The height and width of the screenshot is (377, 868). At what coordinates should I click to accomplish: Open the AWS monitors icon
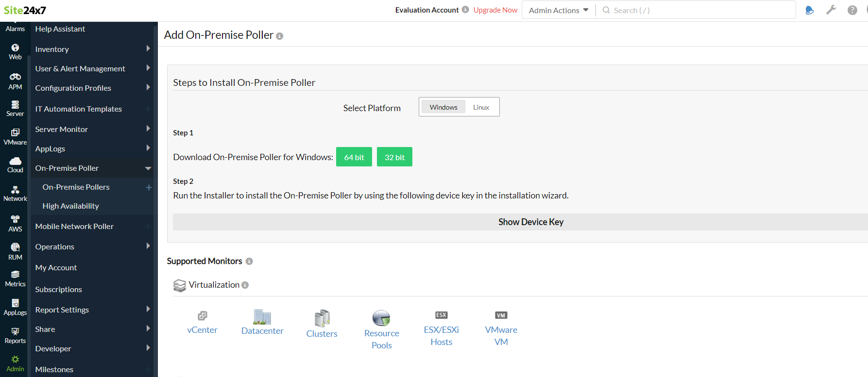(x=15, y=223)
